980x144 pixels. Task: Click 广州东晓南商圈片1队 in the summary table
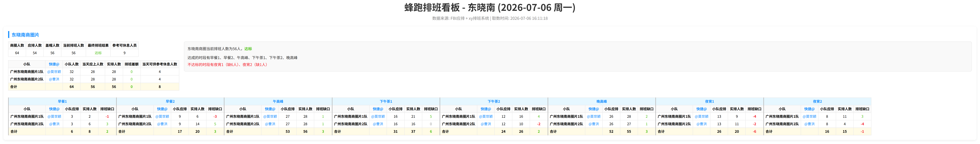click(x=27, y=72)
